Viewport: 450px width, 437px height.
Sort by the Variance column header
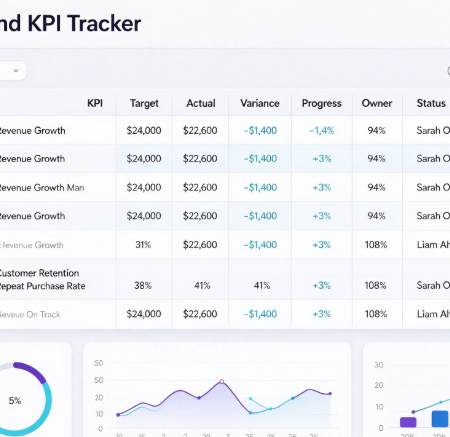(260, 103)
